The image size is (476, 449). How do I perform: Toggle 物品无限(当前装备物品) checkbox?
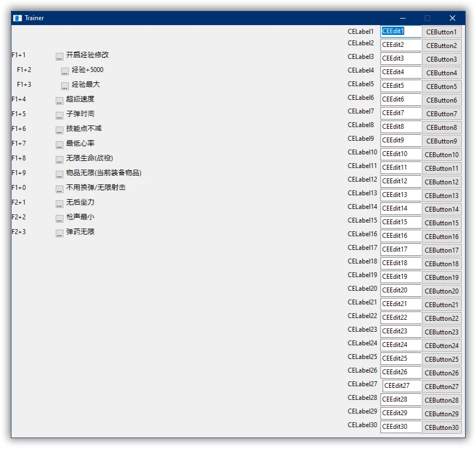(x=59, y=175)
